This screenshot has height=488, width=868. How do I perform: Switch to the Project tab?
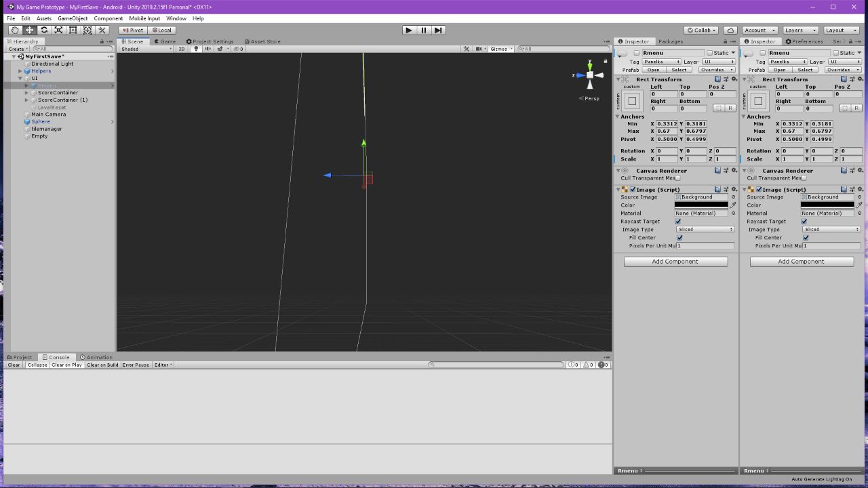click(x=20, y=357)
